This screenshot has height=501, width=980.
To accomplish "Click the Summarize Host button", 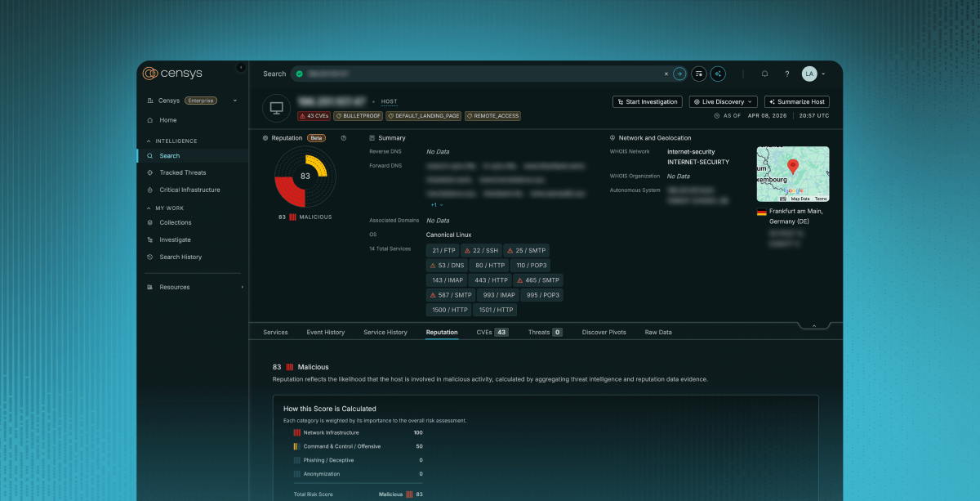I will click(796, 102).
